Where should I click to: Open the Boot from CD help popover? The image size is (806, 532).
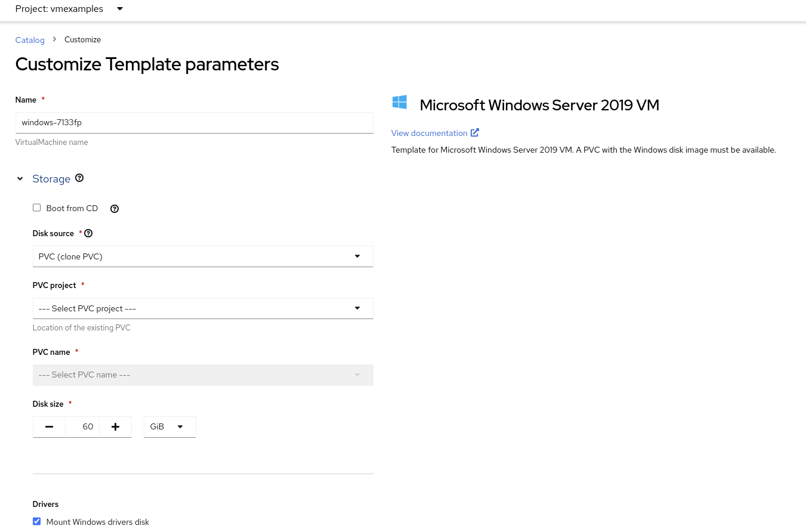pyautogui.click(x=115, y=209)
